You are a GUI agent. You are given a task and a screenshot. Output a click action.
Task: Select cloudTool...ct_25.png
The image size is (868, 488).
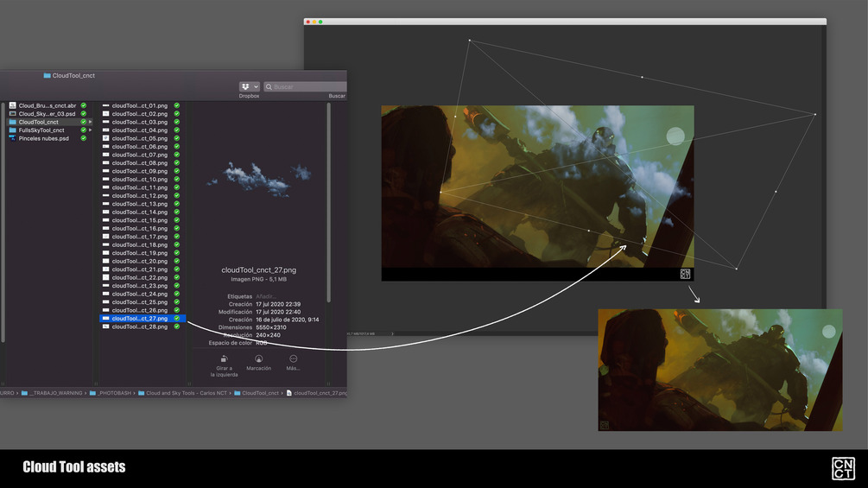pos(143,302)
